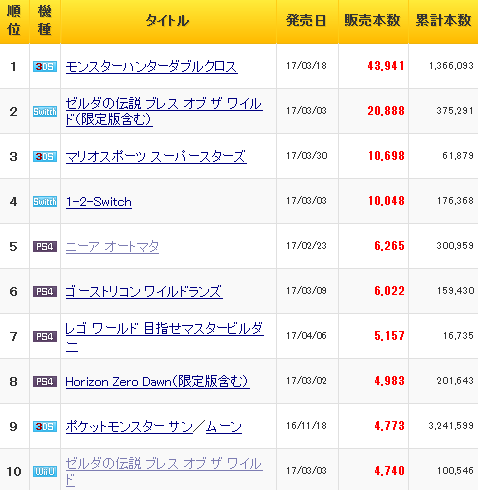Click cumulative total 1,366,093
Viewport: 478px width, 490px height.
point(451,66)
